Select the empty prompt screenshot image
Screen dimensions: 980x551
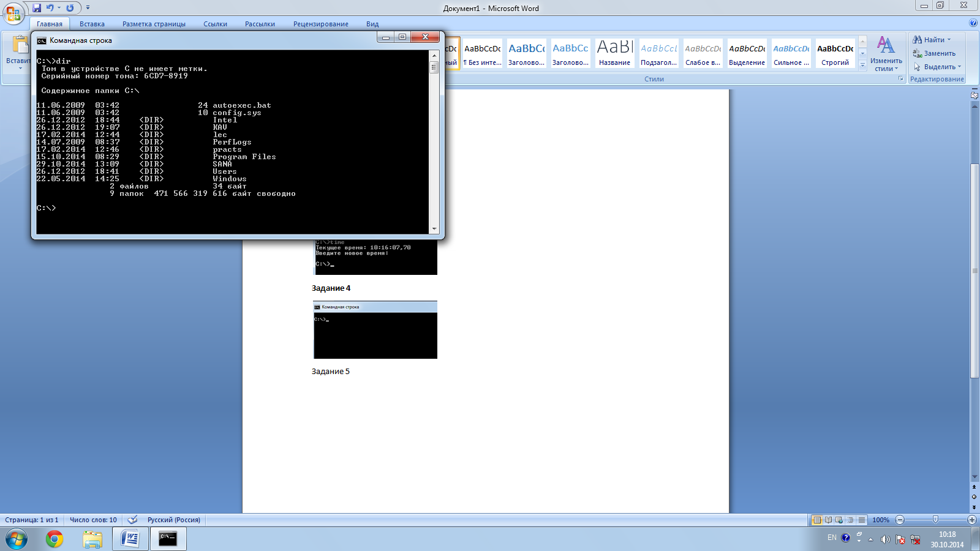pyautogui.click(x=375, y=330)
